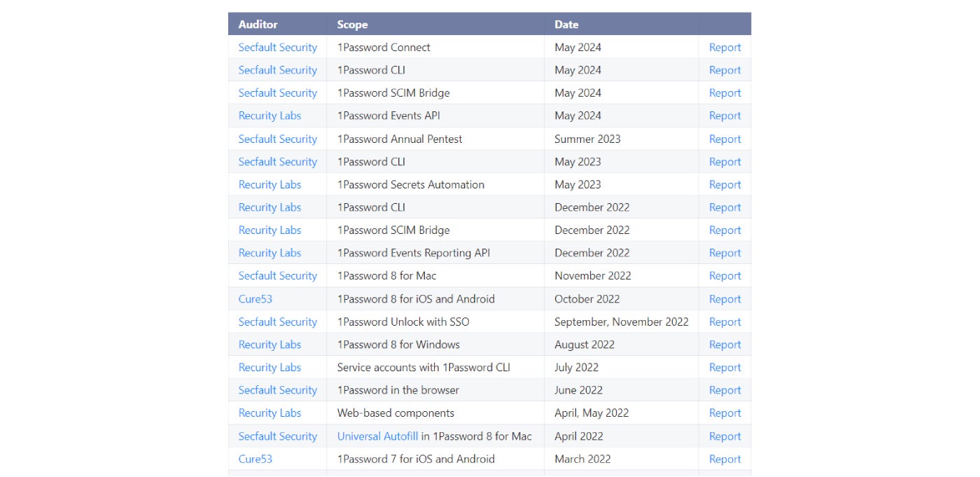This screenshot has width=980, height=477.
Task: Select the '1Password 8 for Mac' cell
Action: pos(435,276)
